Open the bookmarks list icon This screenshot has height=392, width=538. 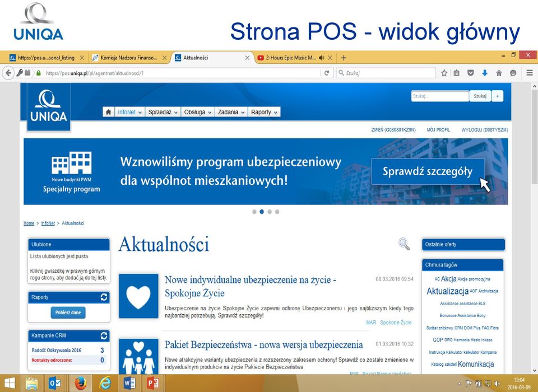(x=456, y=73)
